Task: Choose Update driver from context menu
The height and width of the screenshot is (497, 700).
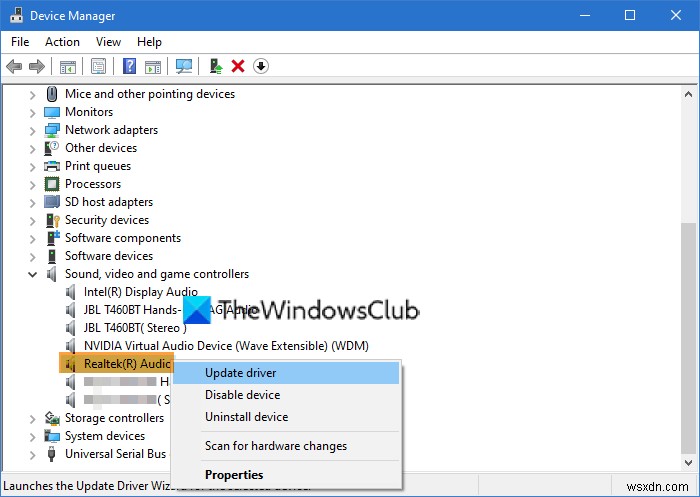Action: 286,373
